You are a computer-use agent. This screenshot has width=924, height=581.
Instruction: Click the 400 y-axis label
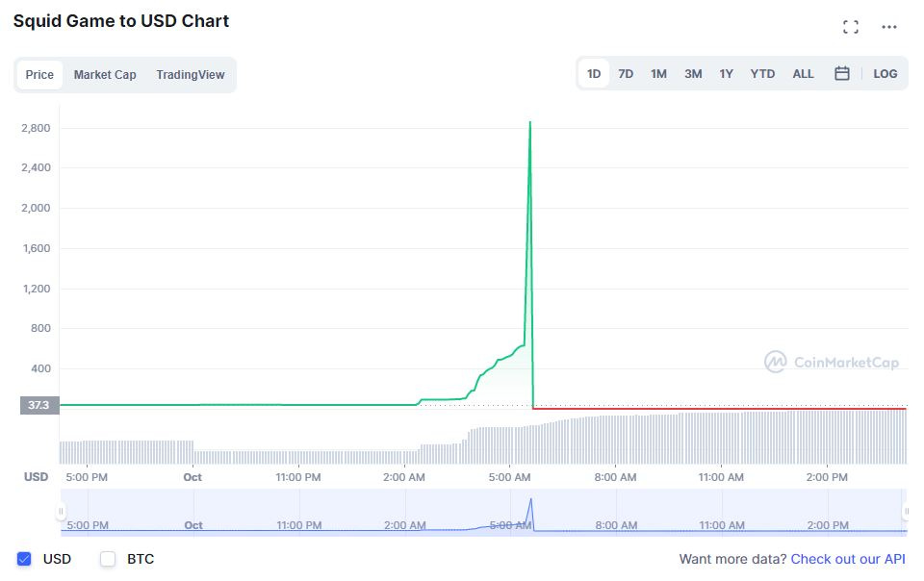tap(40, 368)
